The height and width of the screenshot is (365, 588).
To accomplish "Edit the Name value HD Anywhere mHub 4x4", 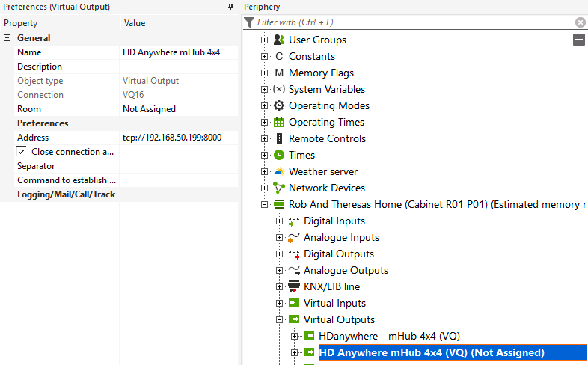I will (x=178, y=52).
